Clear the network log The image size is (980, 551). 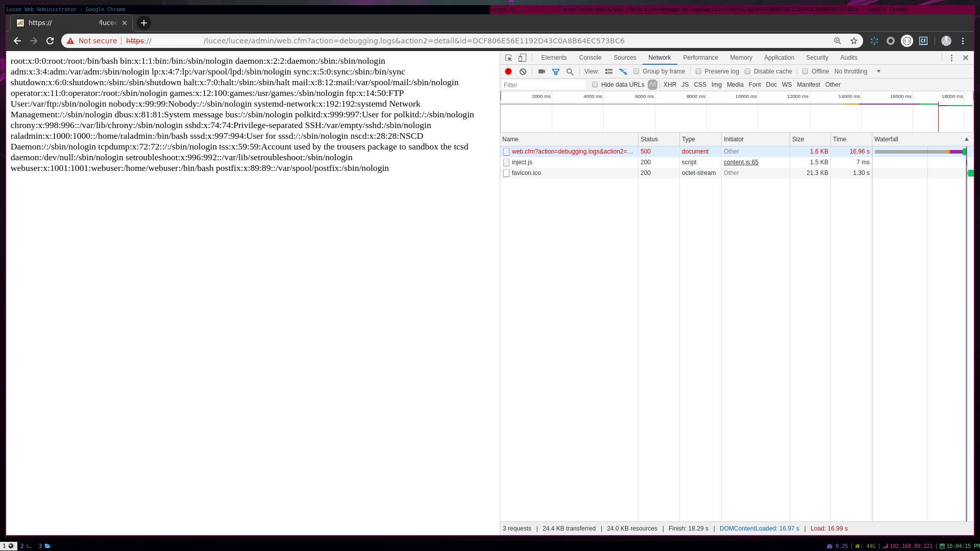pyautogui.click(x=523, y=71)
